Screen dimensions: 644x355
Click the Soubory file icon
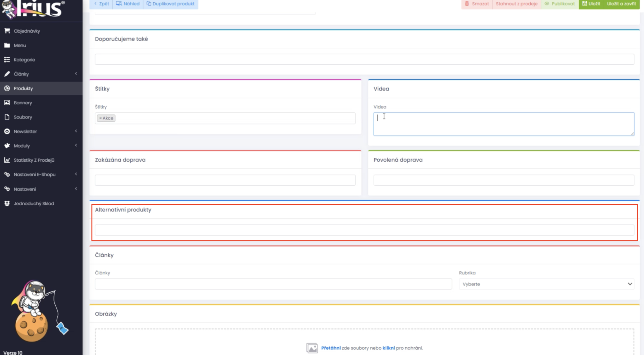[7, 117]
